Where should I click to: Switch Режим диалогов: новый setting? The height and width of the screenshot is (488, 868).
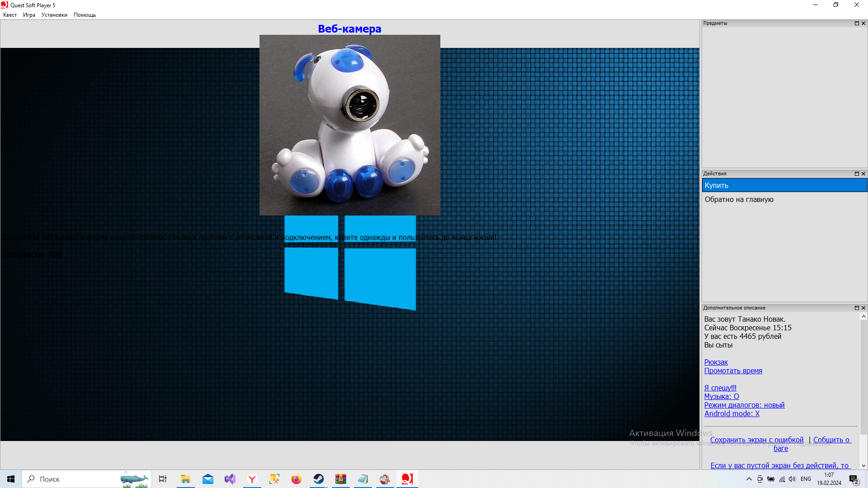744,405
